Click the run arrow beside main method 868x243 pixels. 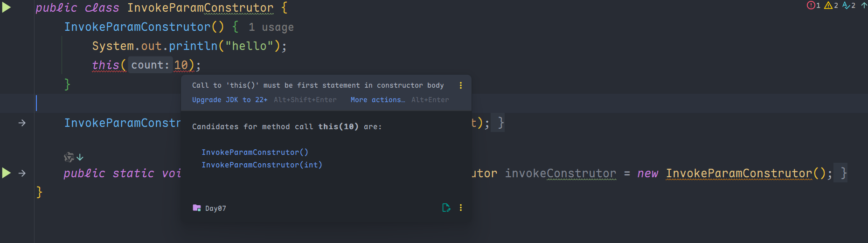[7, 173]
